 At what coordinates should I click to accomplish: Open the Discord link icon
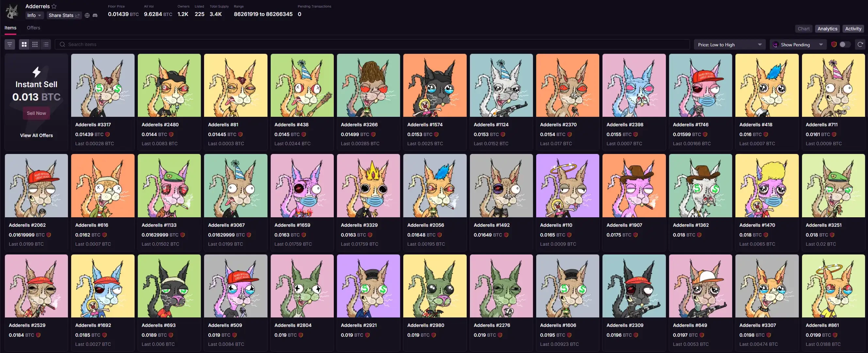(x=95, y=15)
